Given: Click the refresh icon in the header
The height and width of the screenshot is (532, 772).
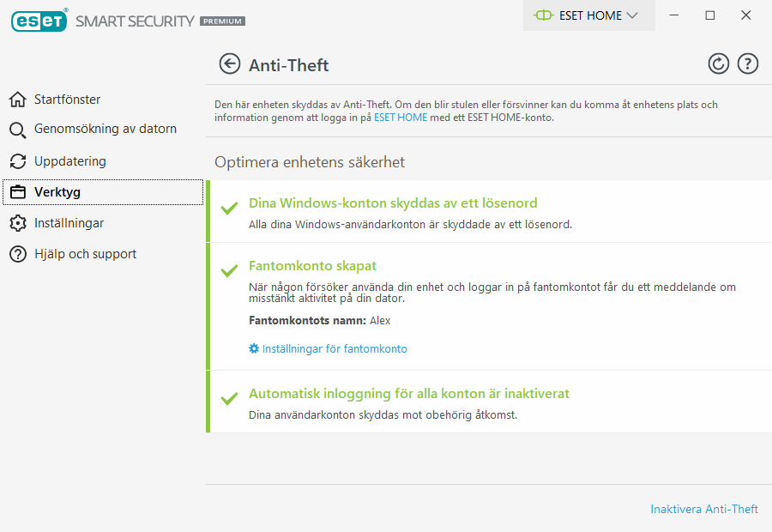Looking at the screenshot, I should pos(718,64).
